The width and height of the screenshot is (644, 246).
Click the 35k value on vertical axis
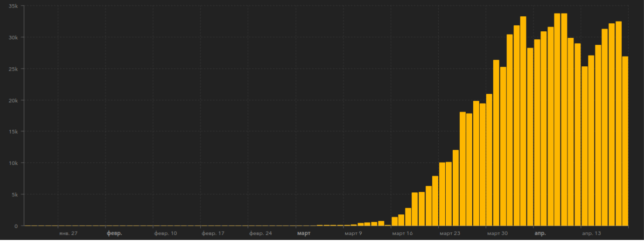(13, 6)
